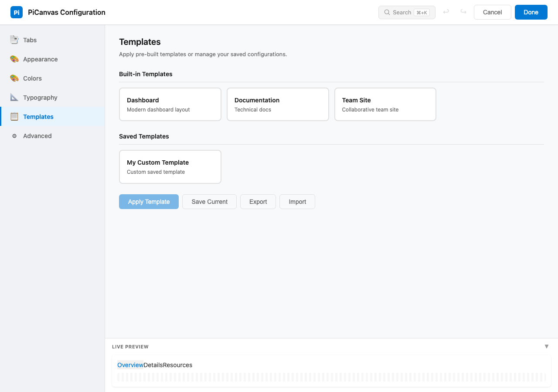Viewport: 558px width, 392px height.
Task: Click the 'Apply pre-built templates' description
Action: (203, 54)
